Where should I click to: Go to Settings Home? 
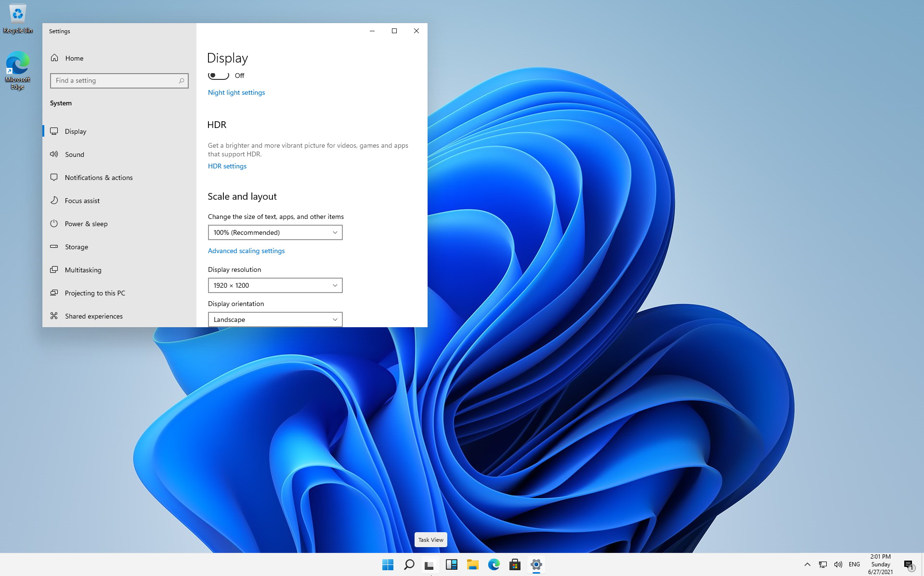(74, 58)
